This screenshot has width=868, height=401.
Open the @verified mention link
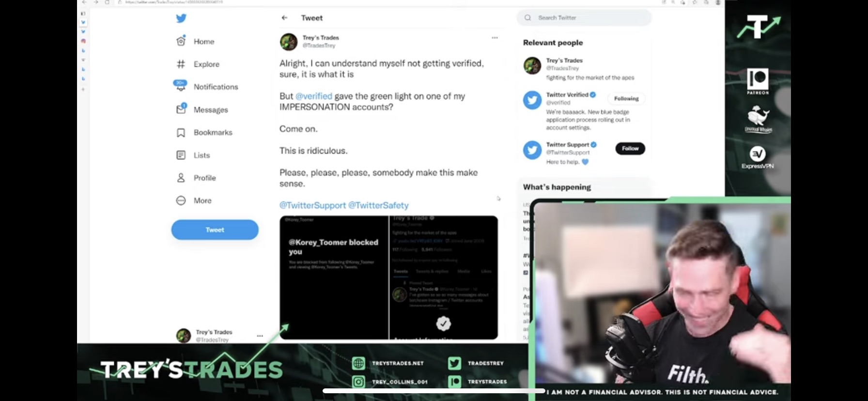(x=314, y=96)
